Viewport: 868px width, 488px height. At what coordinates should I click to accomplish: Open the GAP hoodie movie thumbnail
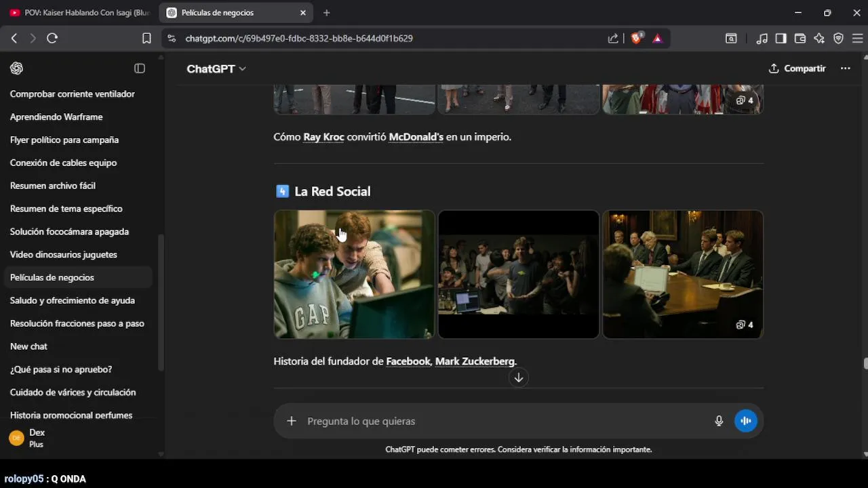click(x=354, y=274)
